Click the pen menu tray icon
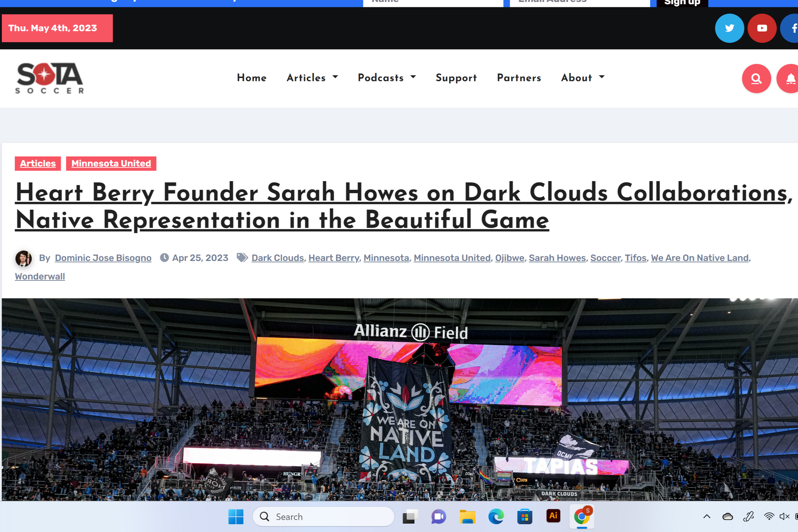The height and width of the screenshot is (532, 798). click(748, 517)
